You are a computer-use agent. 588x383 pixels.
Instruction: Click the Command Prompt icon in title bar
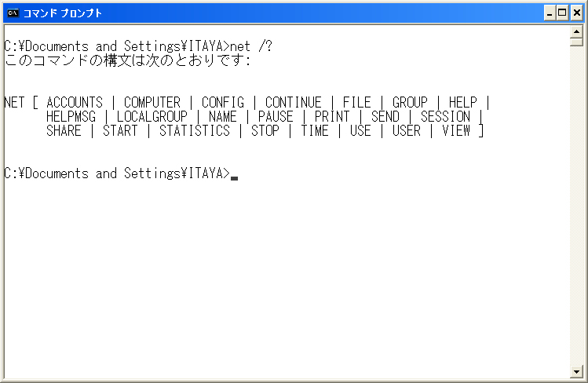click(13, 13)
